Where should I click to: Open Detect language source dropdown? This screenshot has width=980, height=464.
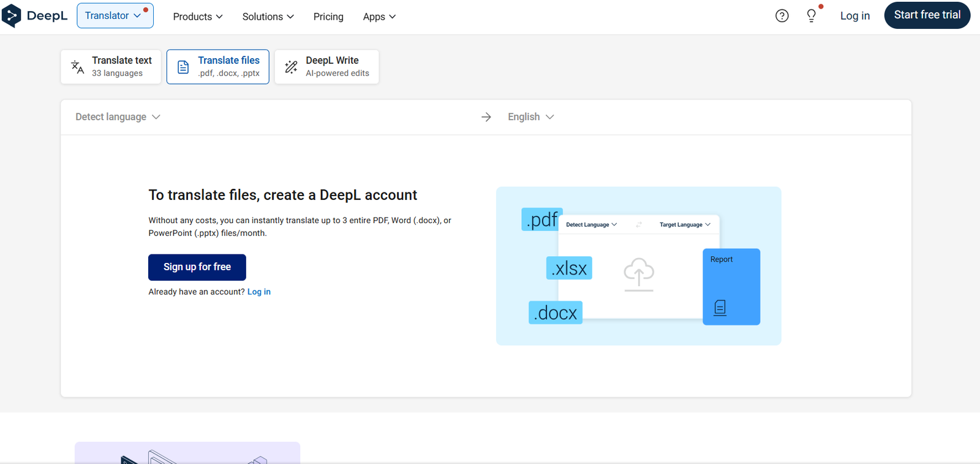point(118,117)
